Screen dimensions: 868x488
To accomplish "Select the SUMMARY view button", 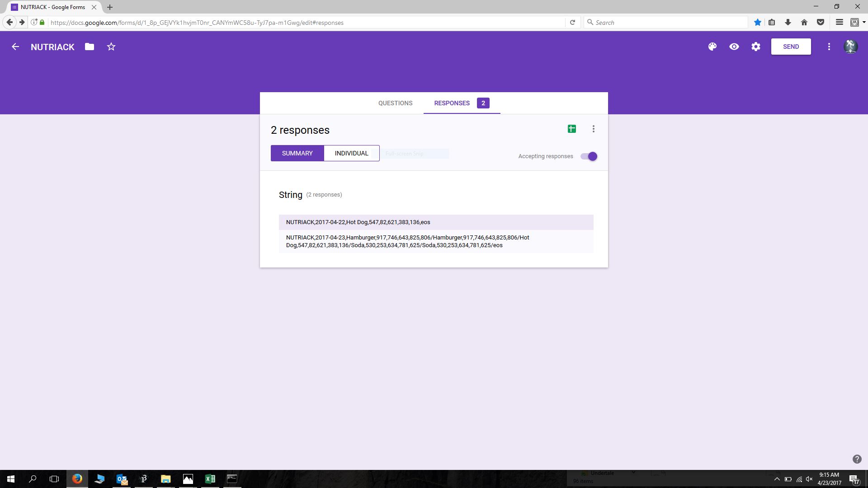I will pos(297,153).
